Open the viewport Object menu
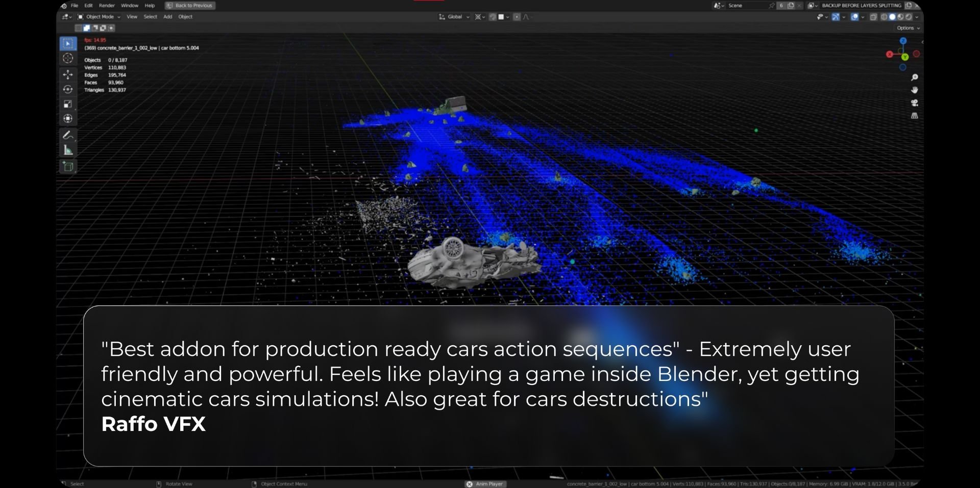This screenshot has height=488, width=980. pyautogui.click(x=185, y=17)
